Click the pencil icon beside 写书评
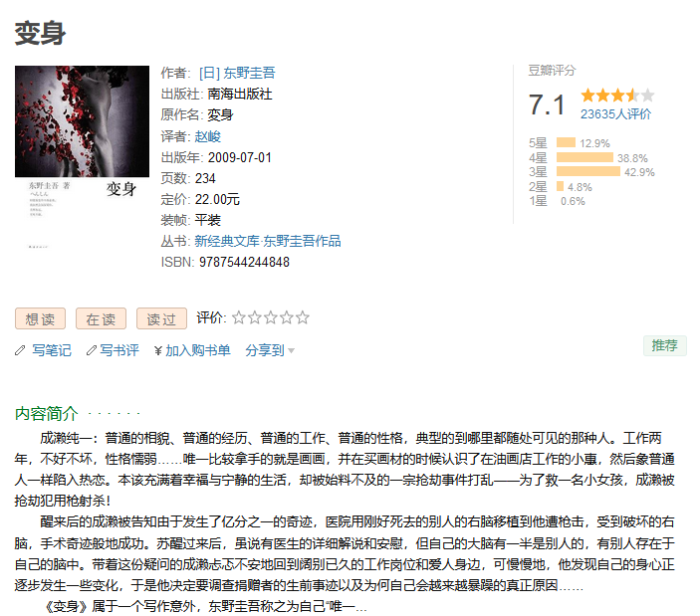The width and height of the screenshot is (700, 616). 91,350
